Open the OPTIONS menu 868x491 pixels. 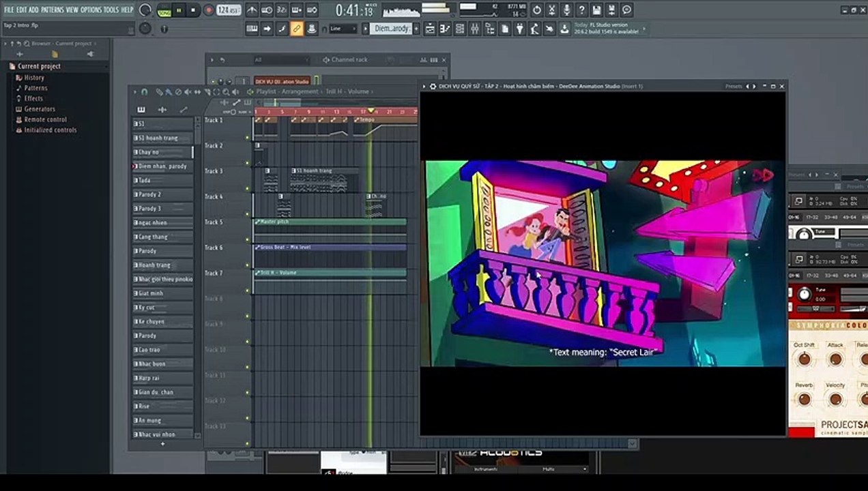[x=91, y=10]
